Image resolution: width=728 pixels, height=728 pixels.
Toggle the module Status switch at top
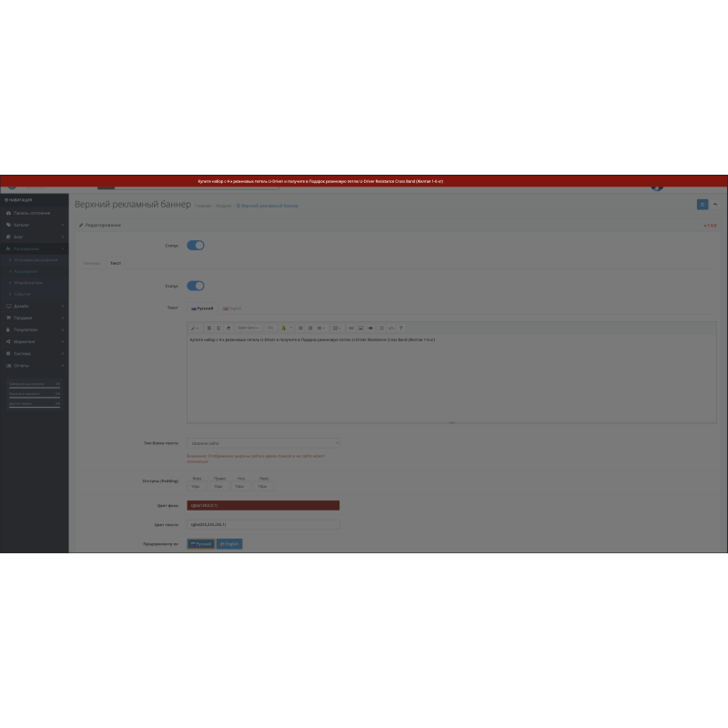[196, 245]
